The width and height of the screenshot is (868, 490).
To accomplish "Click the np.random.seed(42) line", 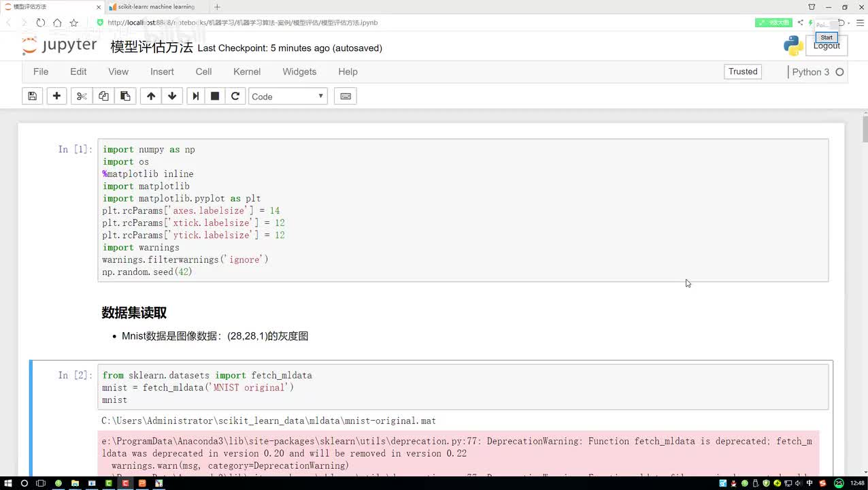I will coord(147,272).
